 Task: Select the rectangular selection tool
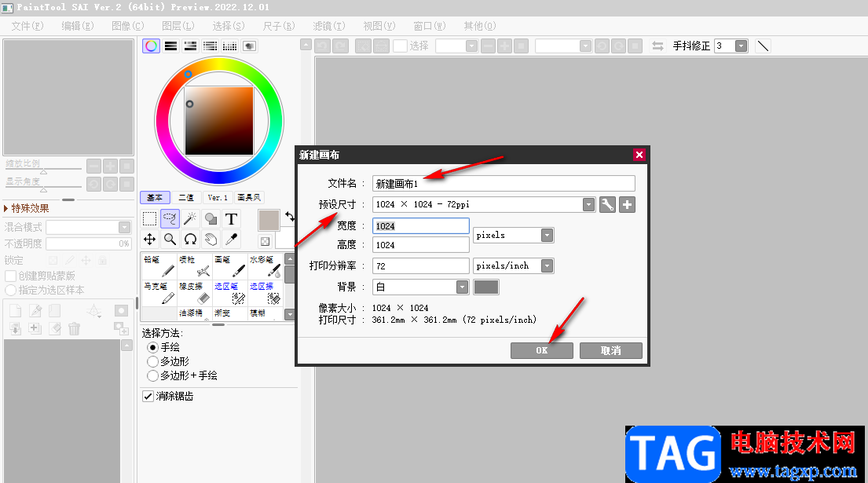[149, 219]
